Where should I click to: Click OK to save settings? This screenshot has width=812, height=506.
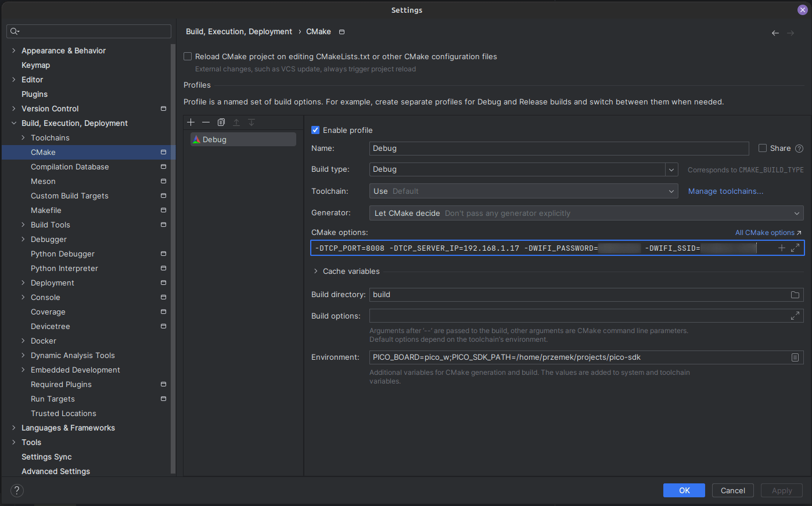[684, 490]
